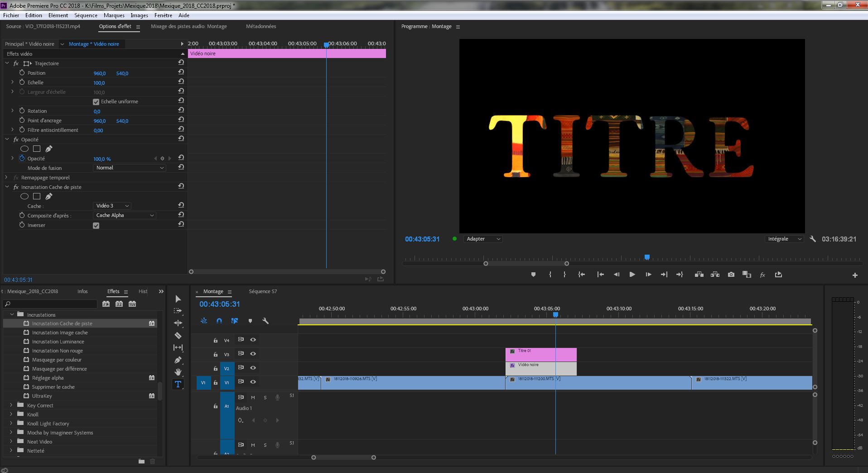Image resolution: width=868 pixels, height=473 pixels.
Task: Reset the Position parameter
Action: pyautogui.click(x=181, y=72)
